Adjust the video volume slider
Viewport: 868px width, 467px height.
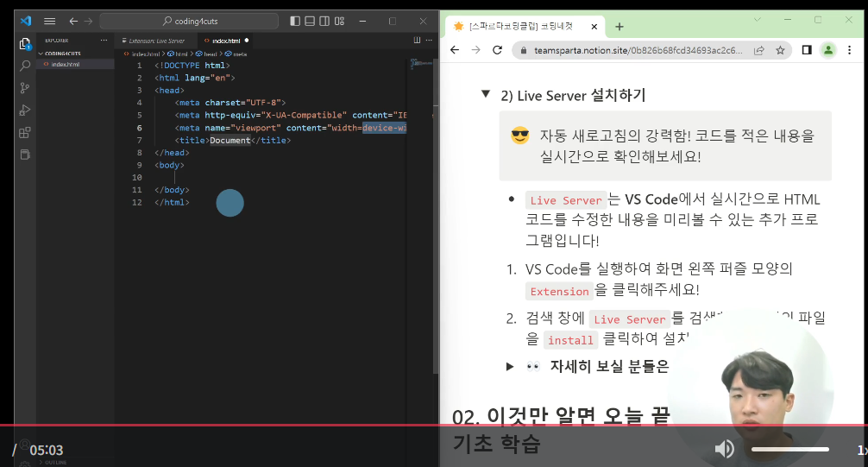[x=790, y=449]
